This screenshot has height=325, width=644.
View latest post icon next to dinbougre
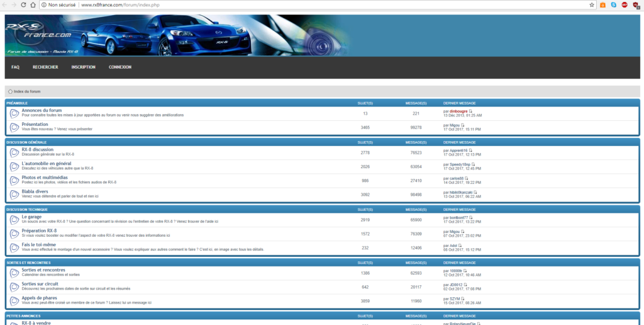(x=470, y=111)
